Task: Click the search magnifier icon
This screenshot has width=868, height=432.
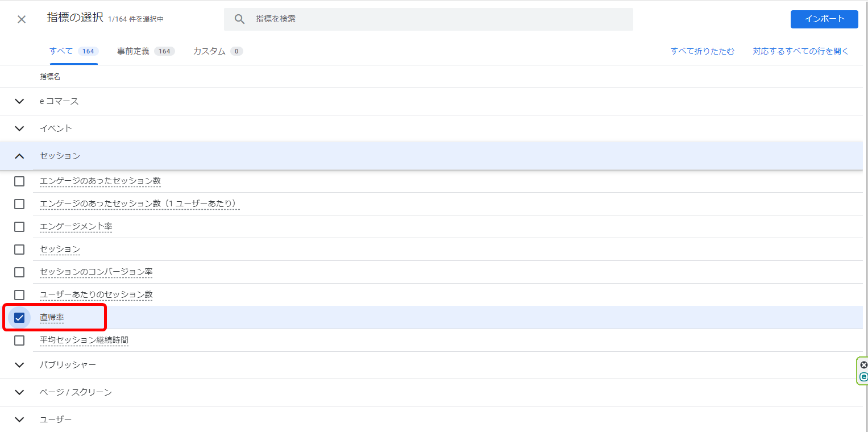Action: [240, 19]
